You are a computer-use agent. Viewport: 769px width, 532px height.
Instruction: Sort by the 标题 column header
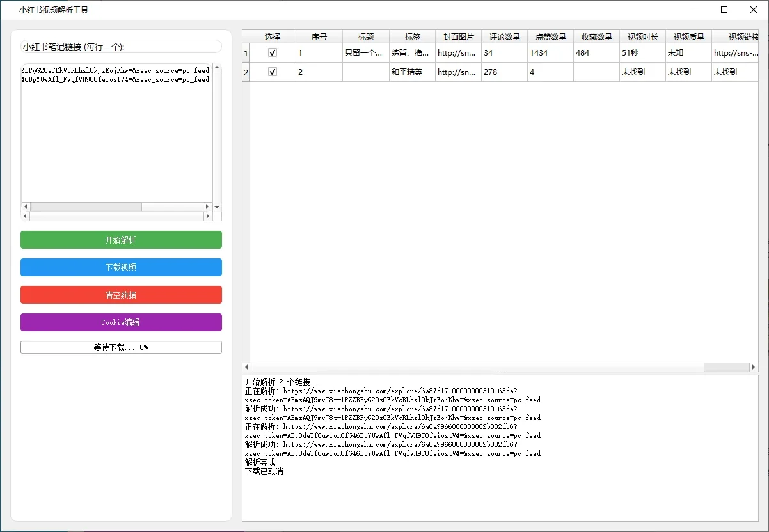coord(366,37)
